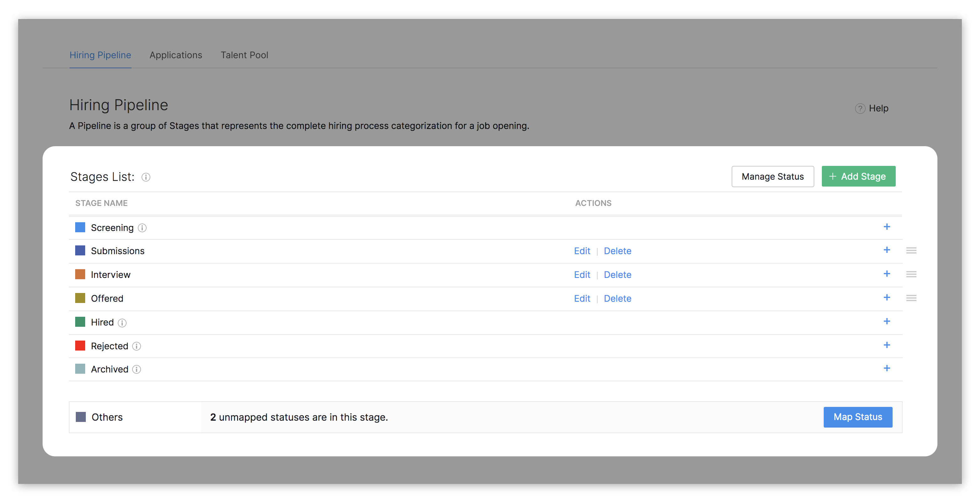Delete the Offered stage
Screen dimensions: 980x503
(x=617, y=299)
